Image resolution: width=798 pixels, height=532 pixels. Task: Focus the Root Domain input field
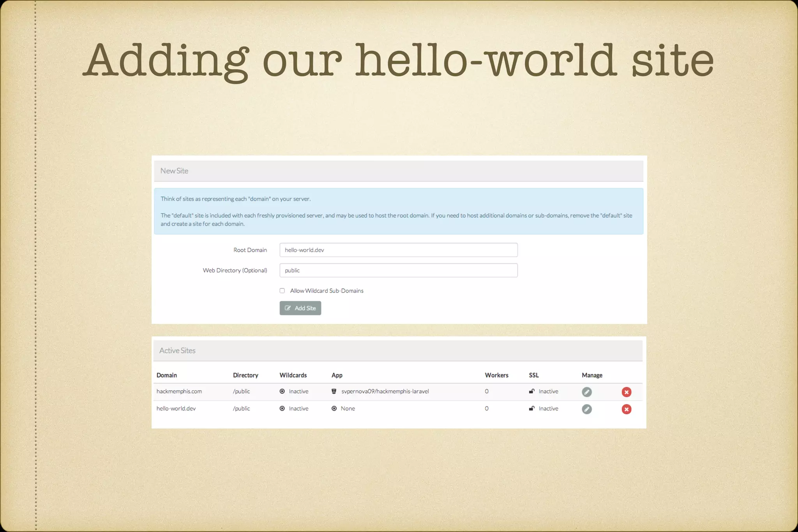pos(398,250)
